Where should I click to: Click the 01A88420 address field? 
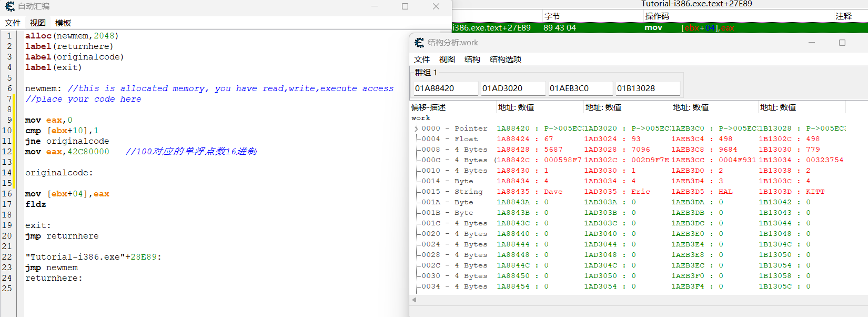[445, 88]
